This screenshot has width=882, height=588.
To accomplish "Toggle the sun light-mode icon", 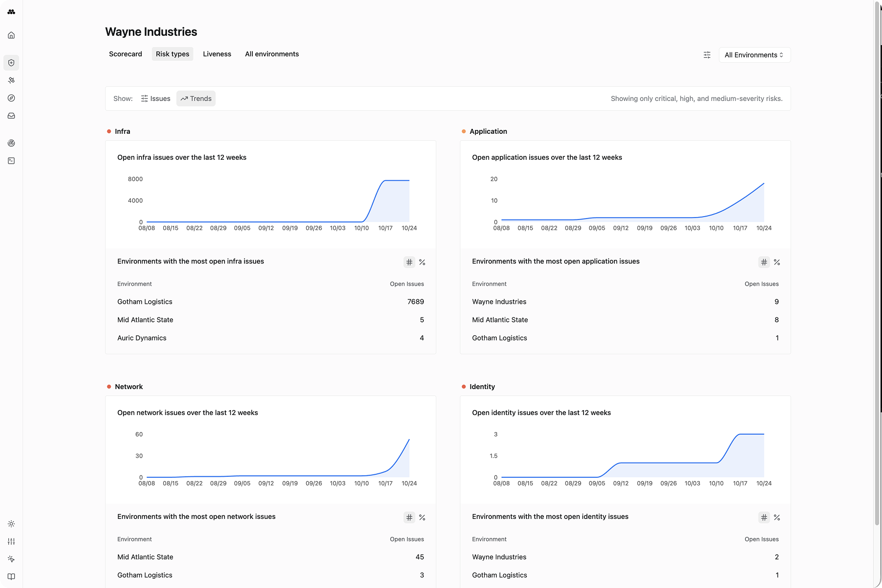I will coord(11,524).
